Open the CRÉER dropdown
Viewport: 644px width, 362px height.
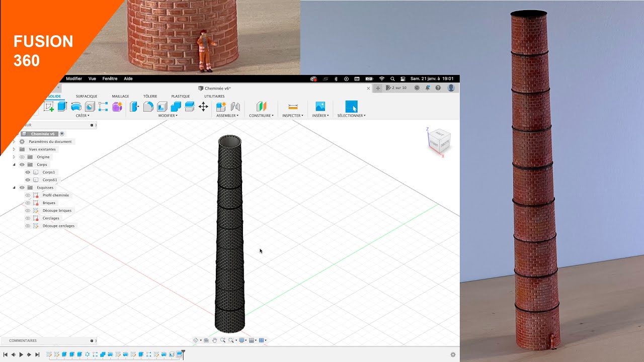pyautogui.click(x=83, y=116)
